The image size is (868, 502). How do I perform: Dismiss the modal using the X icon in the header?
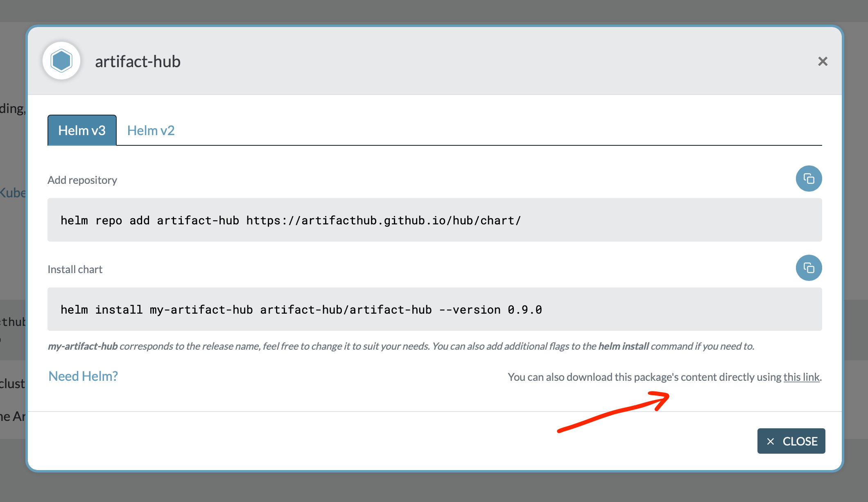coord(823,61)
